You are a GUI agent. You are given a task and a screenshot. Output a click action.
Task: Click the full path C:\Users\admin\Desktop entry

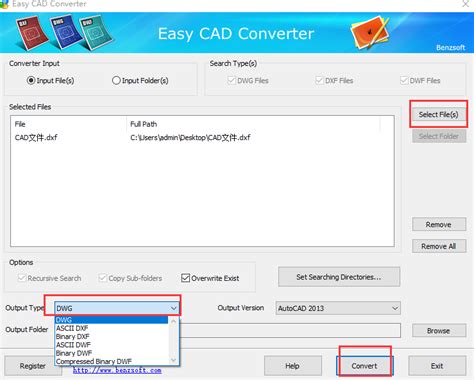pos(190,137)
